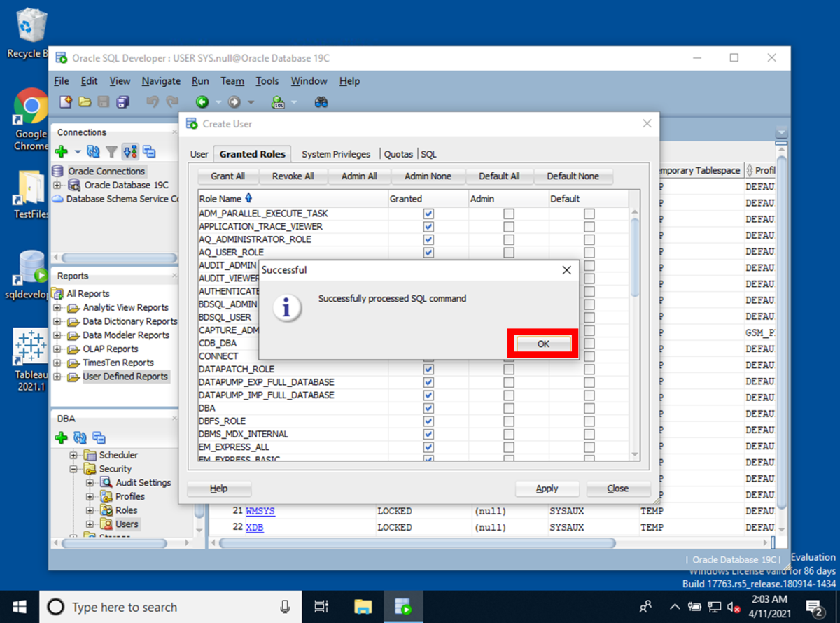Toggle the Connections schema browser icon
This screenshot has width=840, height=623.
point(130,151)
